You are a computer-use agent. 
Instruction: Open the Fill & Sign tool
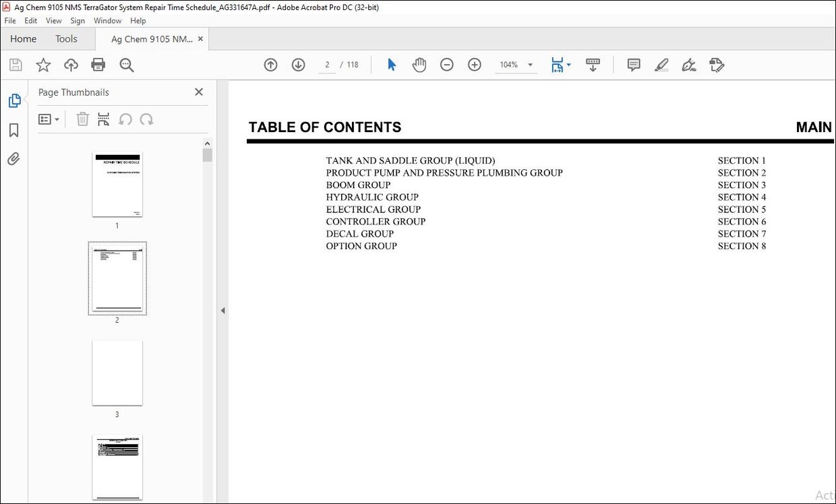coord(688,65)
